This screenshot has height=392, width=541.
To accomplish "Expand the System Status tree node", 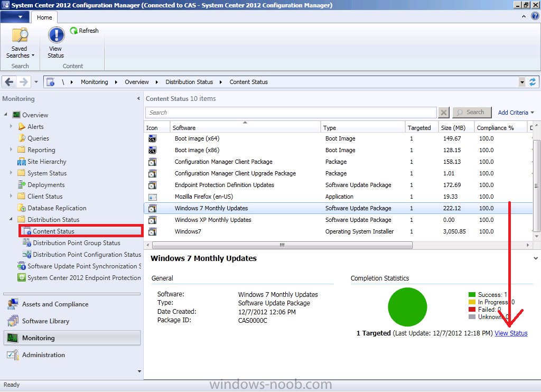I will click(x=11, y=173).
